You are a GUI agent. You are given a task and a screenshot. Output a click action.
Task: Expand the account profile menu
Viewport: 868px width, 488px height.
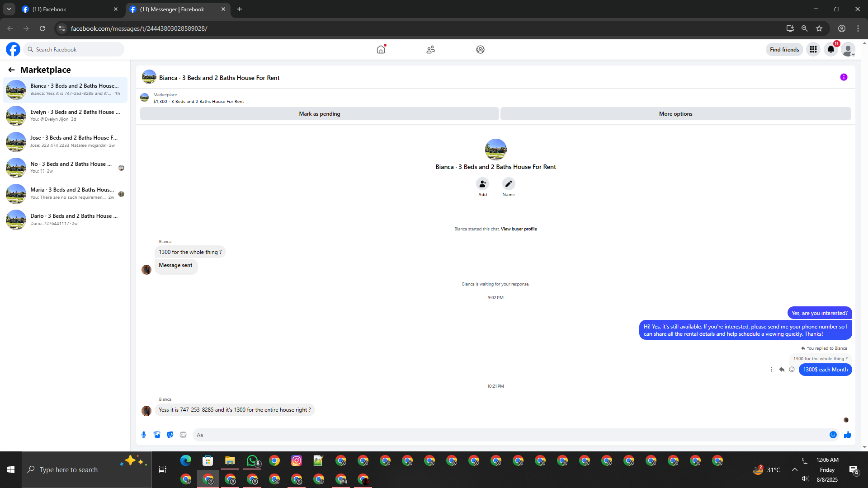click(x=848, y=50)
